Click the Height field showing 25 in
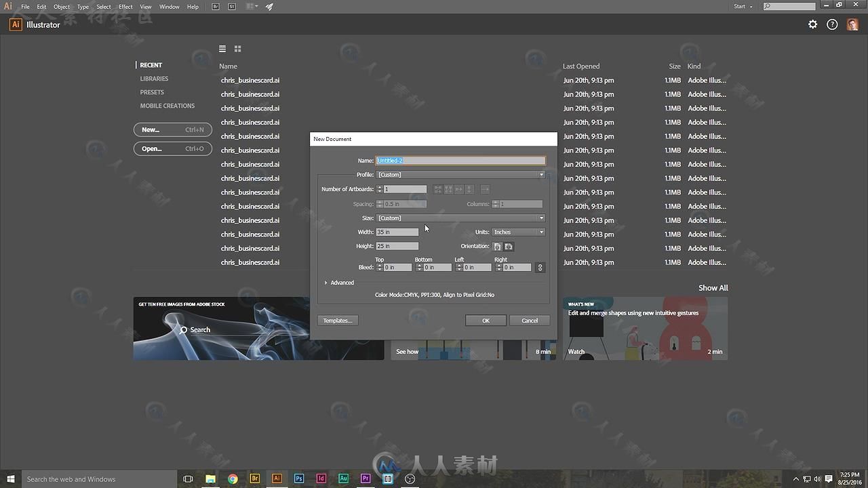Screen dimensions: 868x488 click(x=397, y=246)
